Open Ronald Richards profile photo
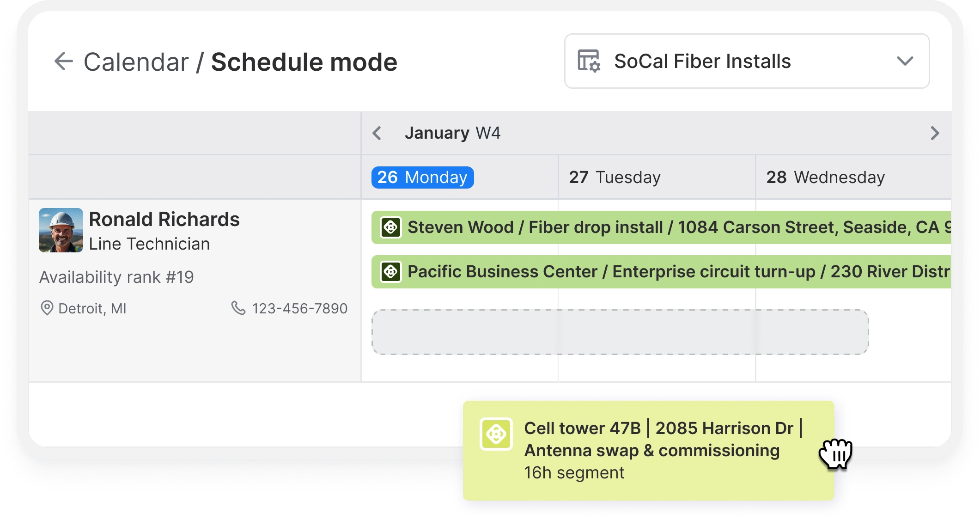This screenshot has width=980, height=520. click(61, 230)
